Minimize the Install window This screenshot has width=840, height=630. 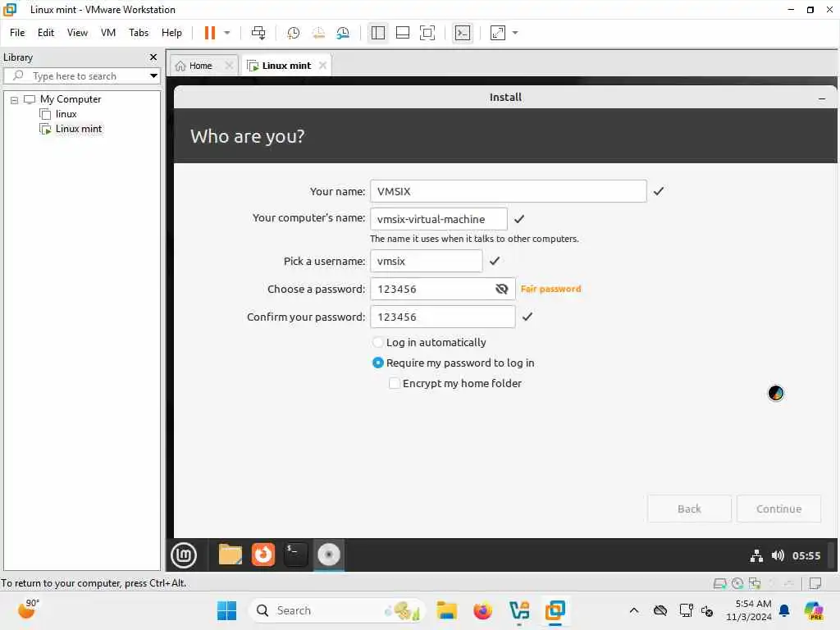click(822, 98)
